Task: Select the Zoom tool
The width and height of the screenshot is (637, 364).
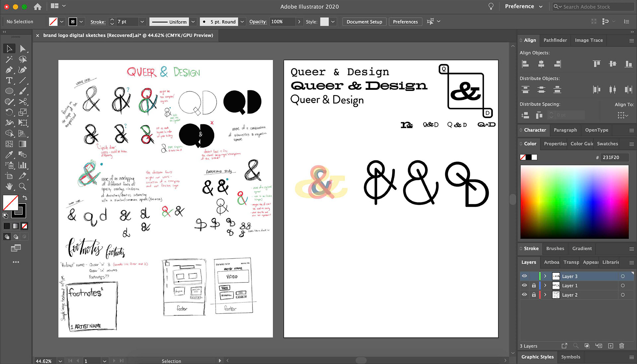Action: (x=23, y=187)
